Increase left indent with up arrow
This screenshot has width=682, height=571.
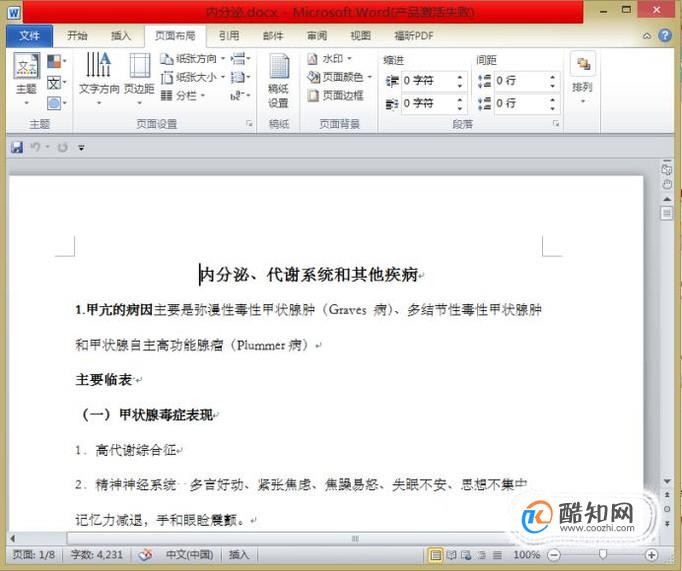(x=460, y=77)
